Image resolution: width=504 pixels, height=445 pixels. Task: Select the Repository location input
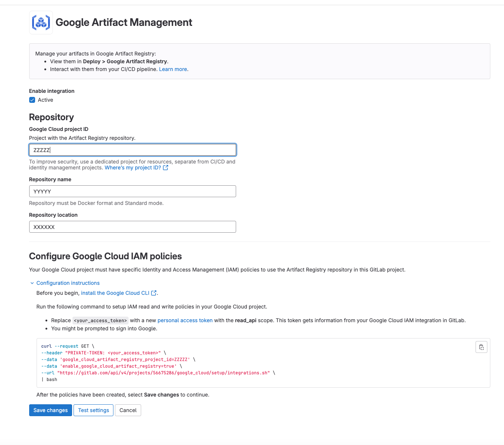click(132, 227)
